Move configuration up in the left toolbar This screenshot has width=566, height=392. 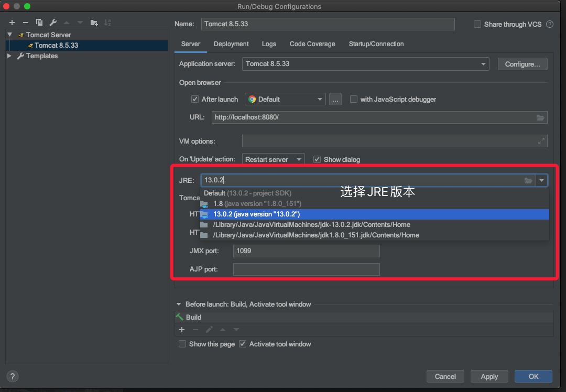67,23
